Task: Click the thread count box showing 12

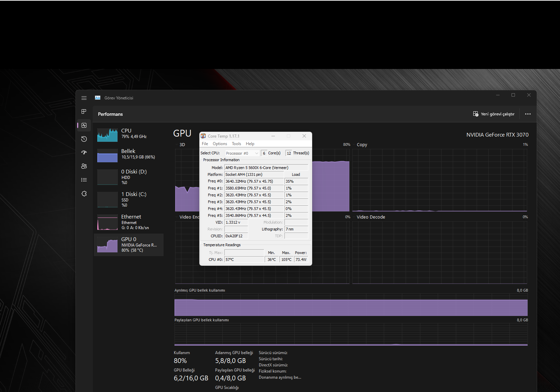Action: [289, 153]
